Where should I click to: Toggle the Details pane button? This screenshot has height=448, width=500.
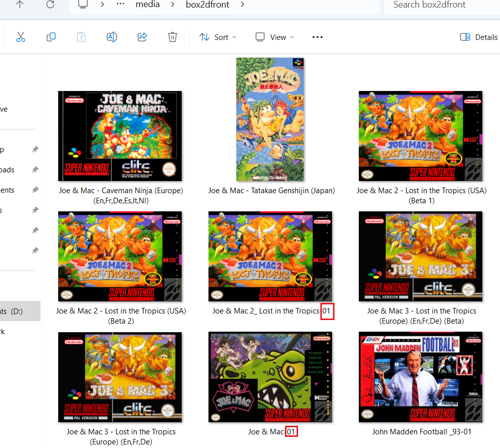coord(478,37)
